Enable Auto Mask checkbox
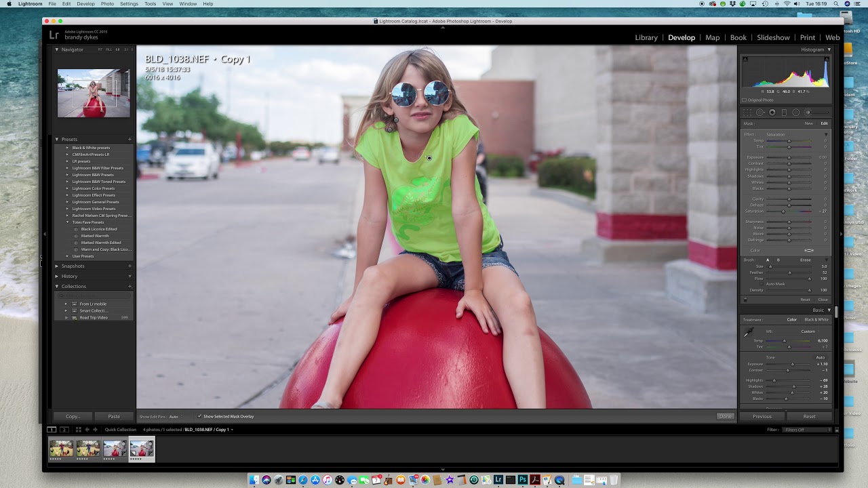The width and height of the screenshot is (868, 488). click(762, 284)
